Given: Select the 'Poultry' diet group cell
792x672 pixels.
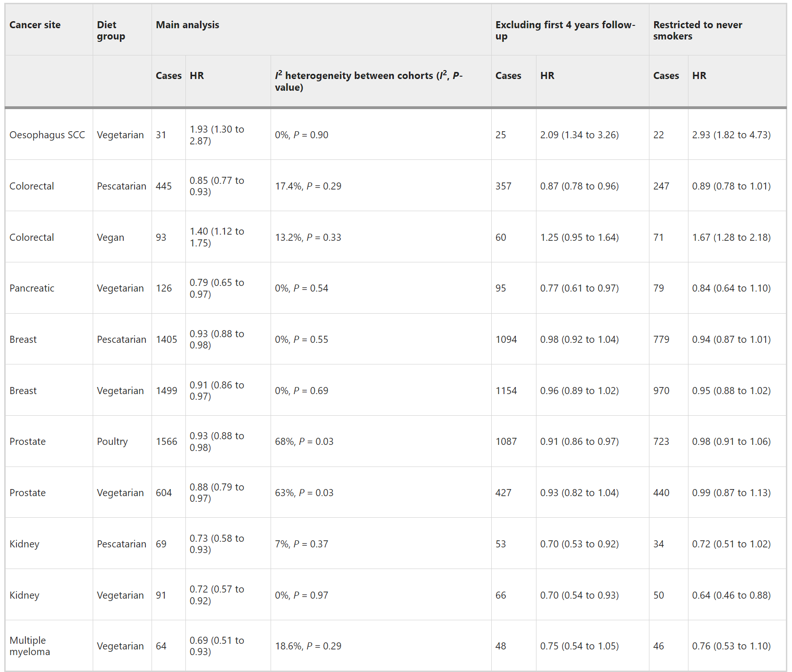Looking at the screenshot, I should 112,442.
